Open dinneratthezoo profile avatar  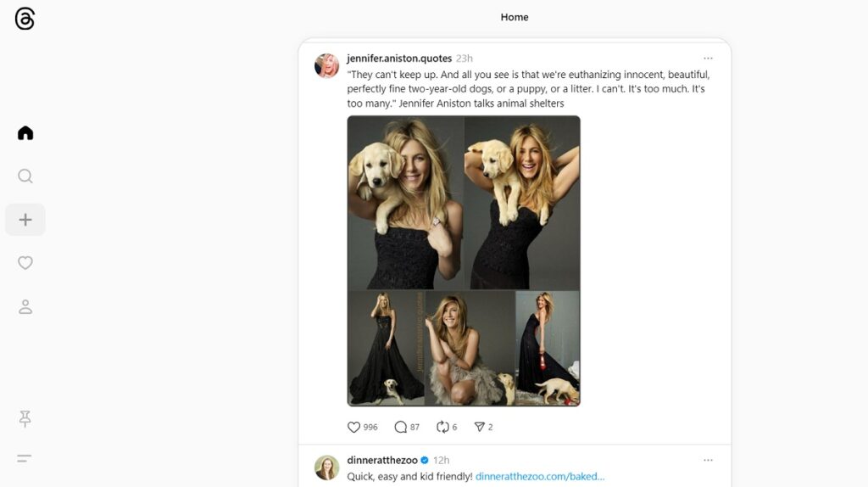coord(327,467)
